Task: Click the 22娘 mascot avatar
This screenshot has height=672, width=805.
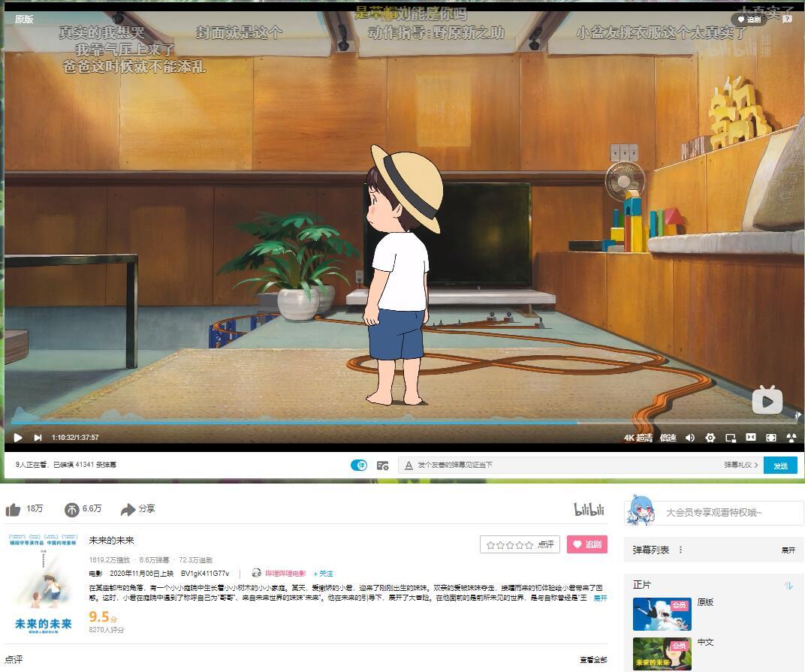Action: (641, 509)
